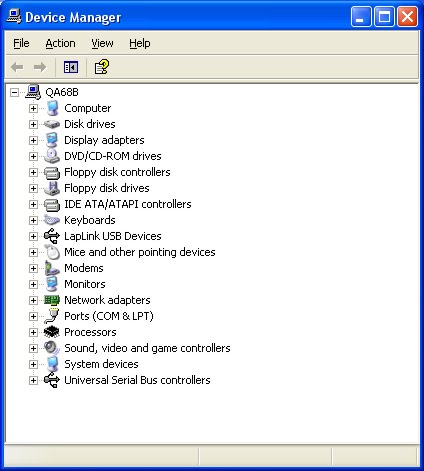Click the LapLink USB Devices icon
The width and height of the screenshot is (424, 471).
pos(52,236)
